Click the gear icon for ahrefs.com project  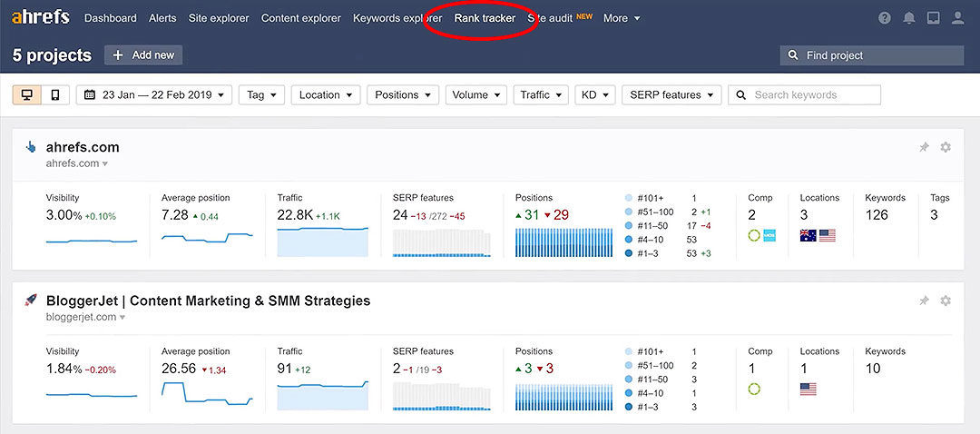(x=946, y=147)
